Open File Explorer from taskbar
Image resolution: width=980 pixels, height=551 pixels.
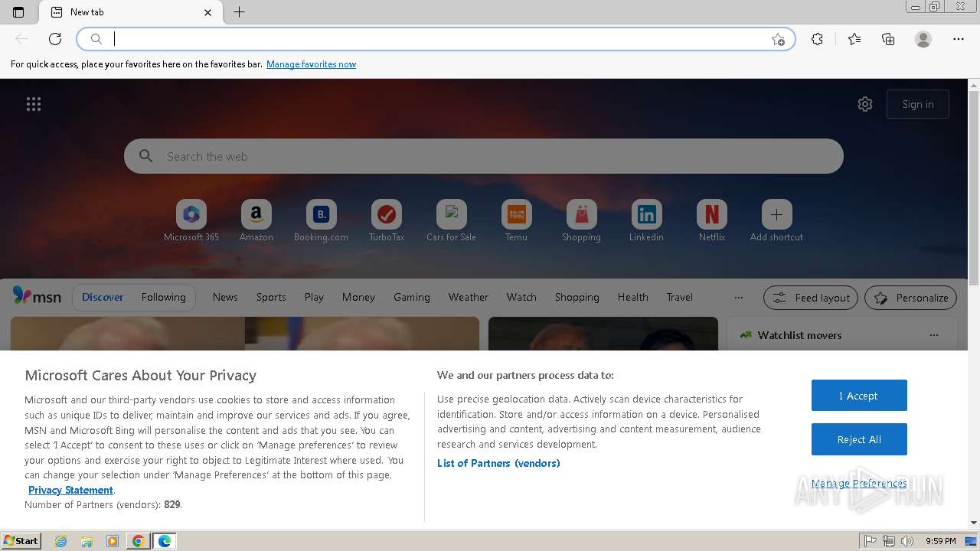(87, 541)
